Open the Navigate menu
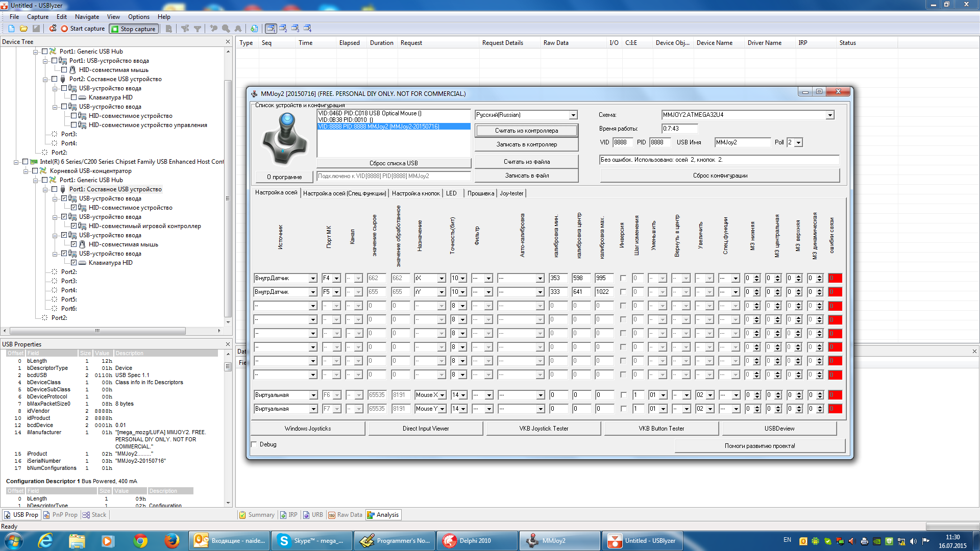 point(87,17)
